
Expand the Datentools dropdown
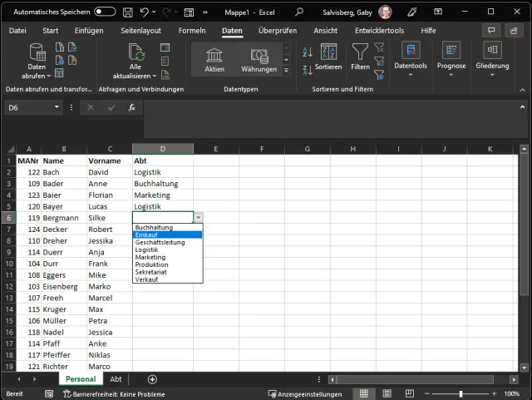coord(410,60)
